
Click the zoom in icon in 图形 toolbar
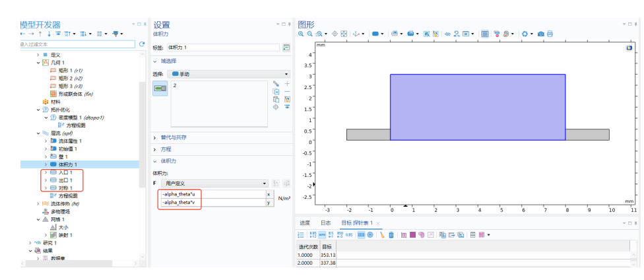tap(301, 34)
